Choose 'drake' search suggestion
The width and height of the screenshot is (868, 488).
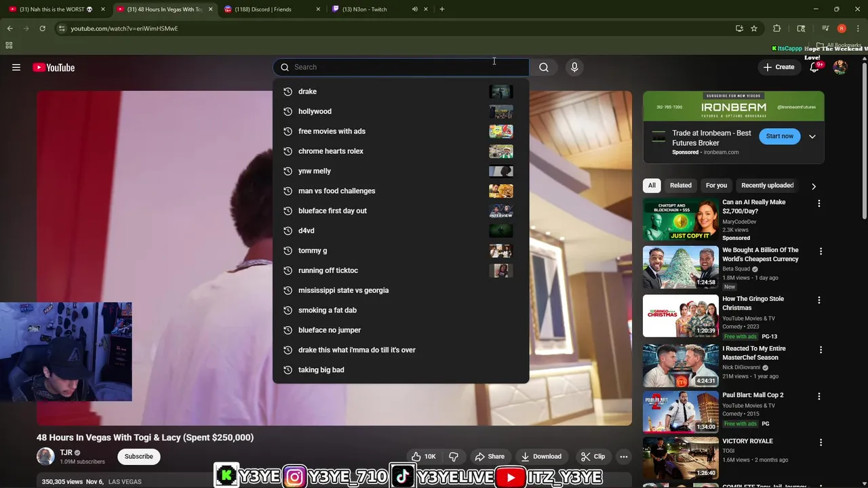coord(400,91)
